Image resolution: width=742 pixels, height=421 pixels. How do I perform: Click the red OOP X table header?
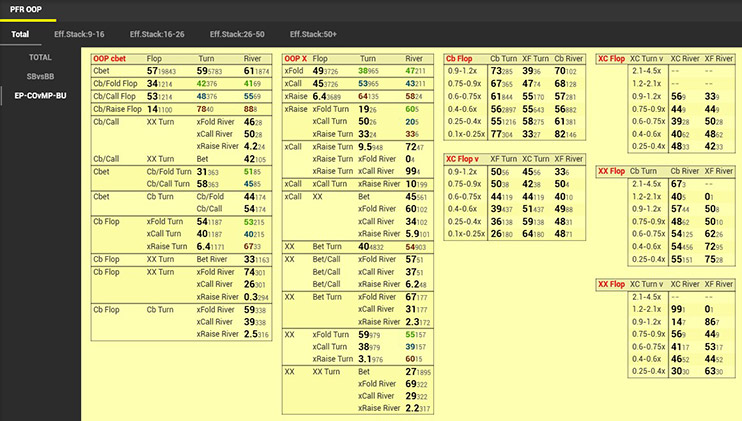click(x=296, y=59)
